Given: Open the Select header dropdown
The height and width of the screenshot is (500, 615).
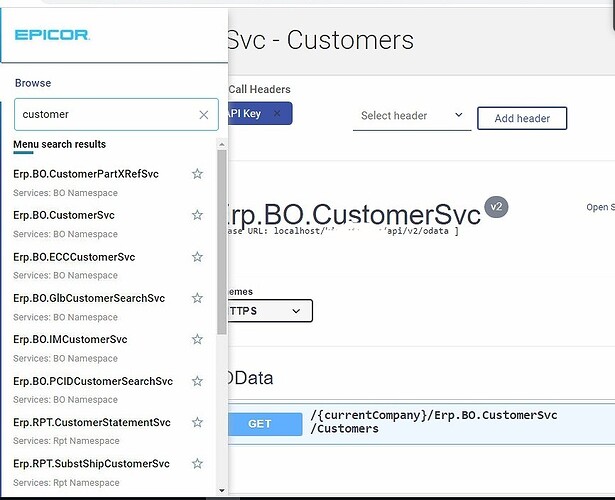Looking at the screenshot, I should pos(412,116).
